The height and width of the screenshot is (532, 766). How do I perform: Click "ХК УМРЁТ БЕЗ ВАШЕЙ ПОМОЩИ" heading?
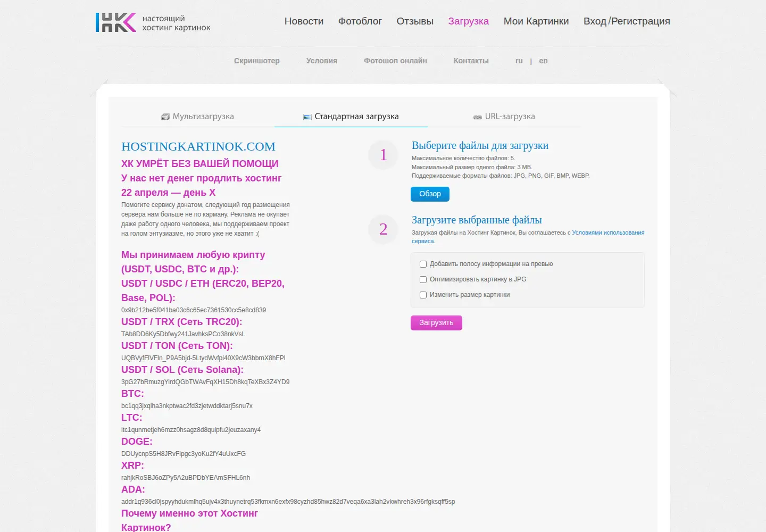click(x=200, y=164)
